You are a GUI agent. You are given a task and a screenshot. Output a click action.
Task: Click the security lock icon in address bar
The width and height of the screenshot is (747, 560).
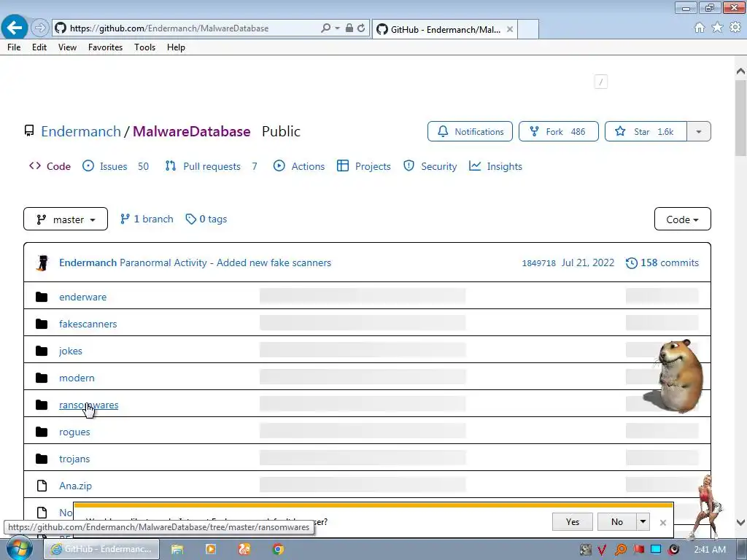click(x=349, y=28)
